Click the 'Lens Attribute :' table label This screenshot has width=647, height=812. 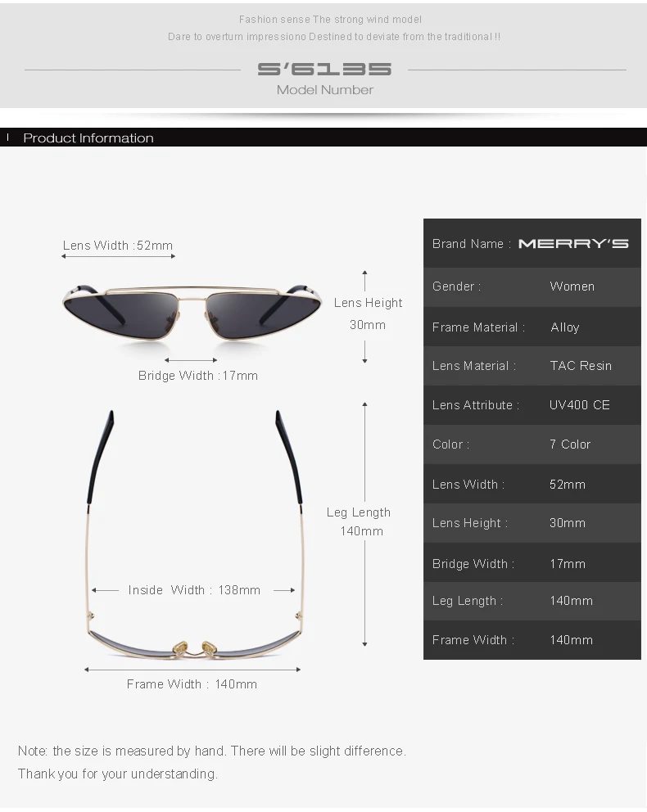tap(476, 405)
